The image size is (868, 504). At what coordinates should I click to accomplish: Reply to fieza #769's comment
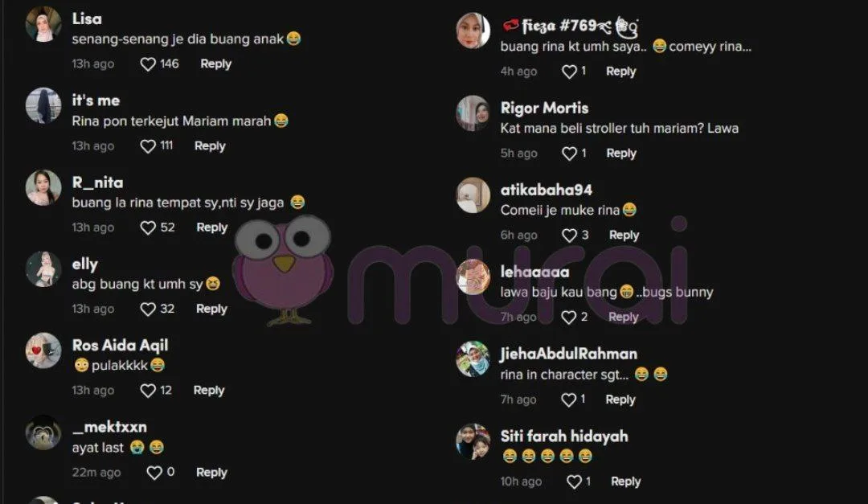(x=621, y=72)
